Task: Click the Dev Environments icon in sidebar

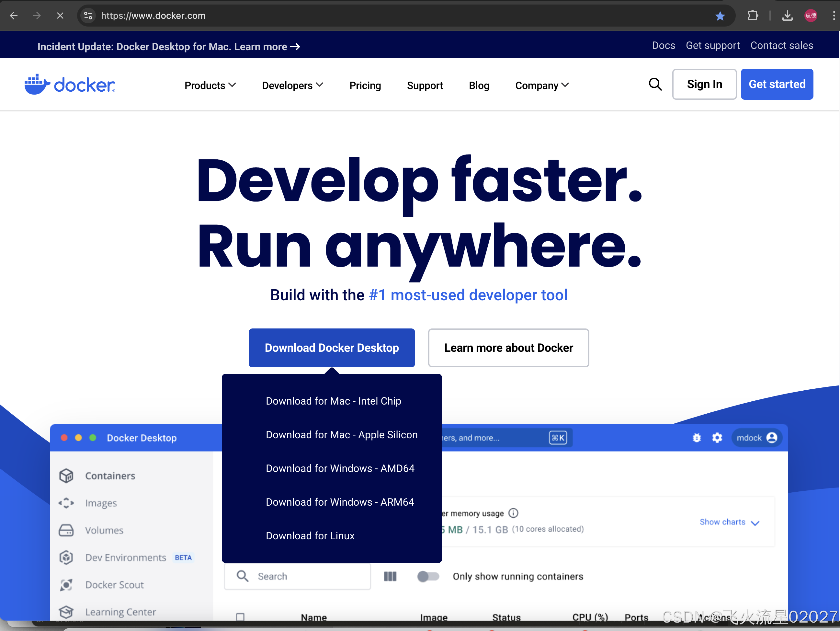Action: (66, 557)
